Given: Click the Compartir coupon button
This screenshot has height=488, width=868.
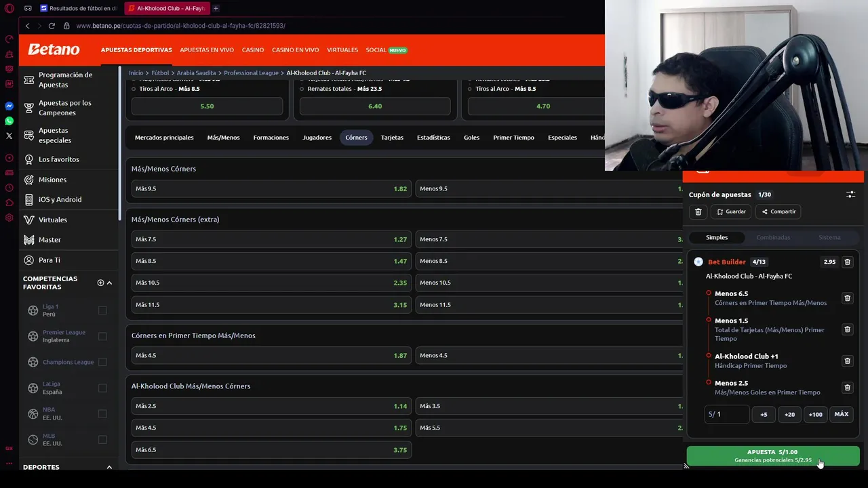Looking at the screenshot, I should [778, 211].
